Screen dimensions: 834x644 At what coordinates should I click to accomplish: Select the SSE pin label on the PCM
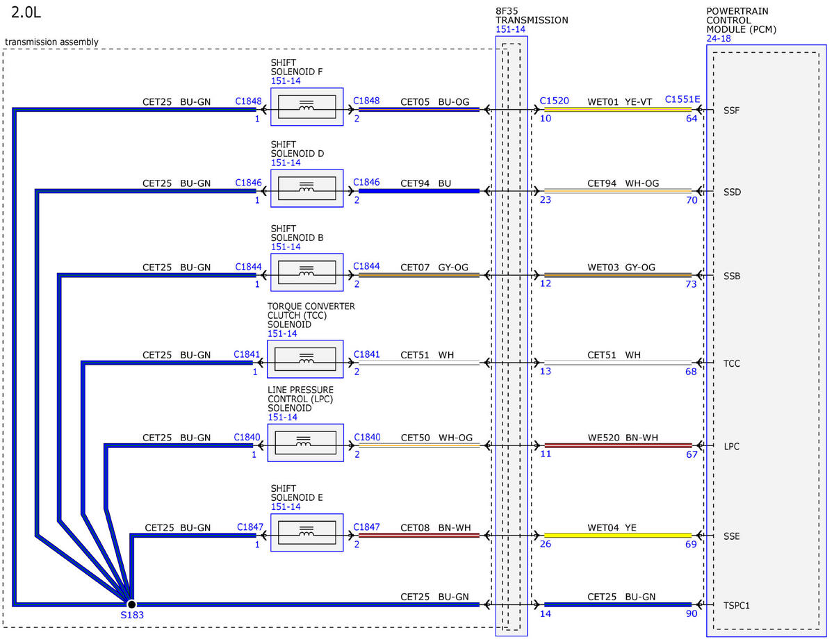tap(732, 536)
